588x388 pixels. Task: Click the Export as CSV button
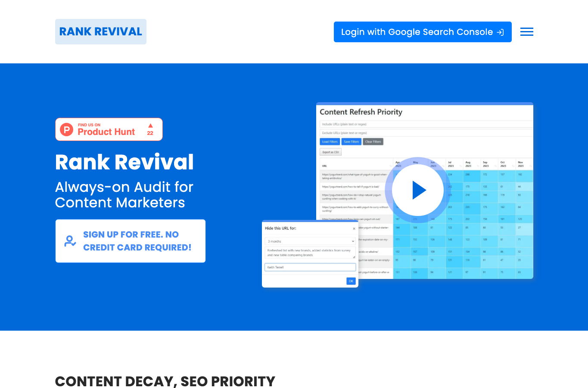(x=331, y=152)
